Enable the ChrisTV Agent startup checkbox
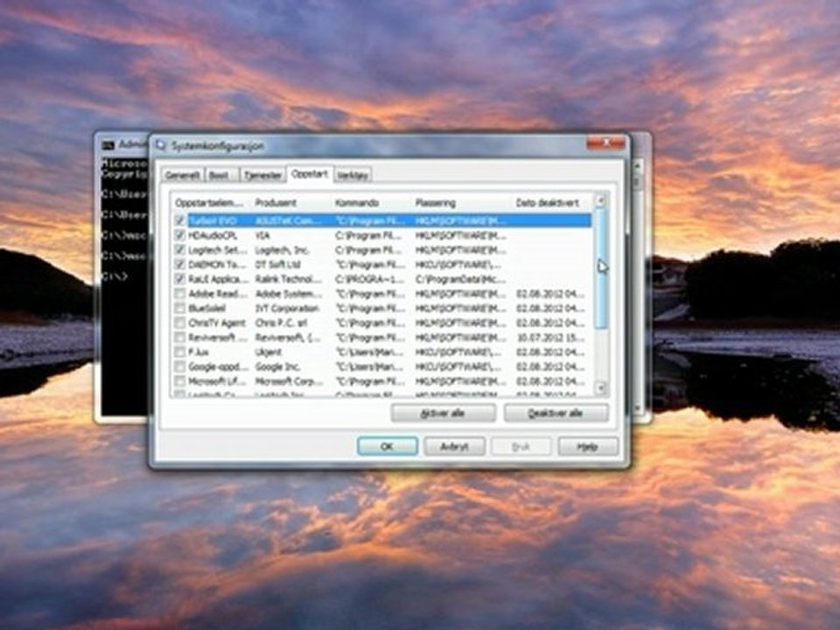This screenshot has height=630, width=840. click(x=180, y=323)
